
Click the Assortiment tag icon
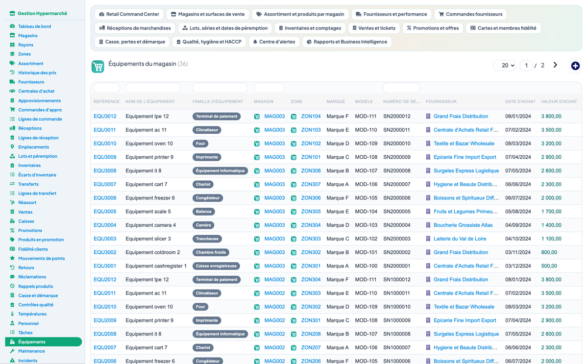point(12,63)
